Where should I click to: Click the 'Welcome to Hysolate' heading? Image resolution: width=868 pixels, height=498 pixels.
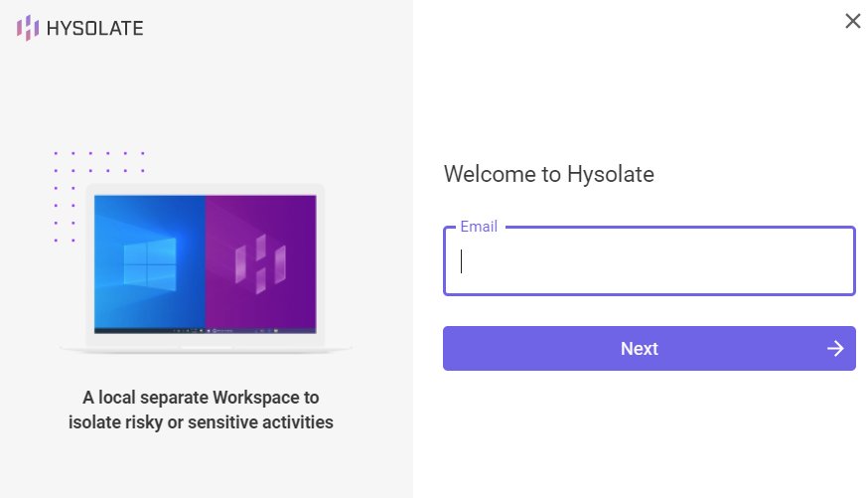pyautogui.click(x=548, y=175)
